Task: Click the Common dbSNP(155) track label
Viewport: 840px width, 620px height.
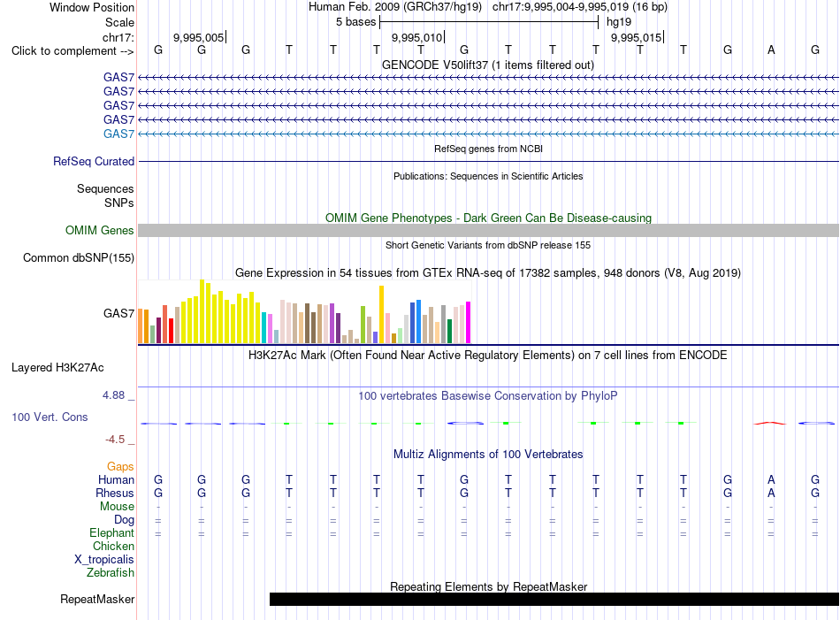Action: tap(79, 257)
